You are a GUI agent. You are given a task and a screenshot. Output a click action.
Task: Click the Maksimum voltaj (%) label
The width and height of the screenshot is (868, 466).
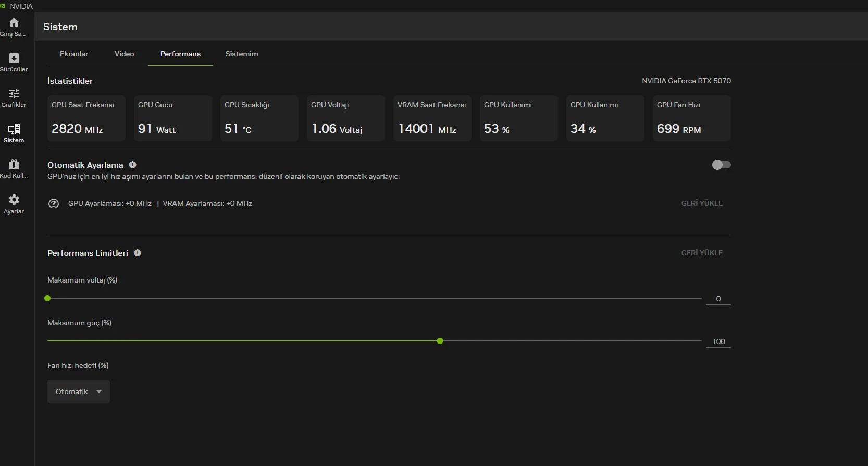[82, 280]
